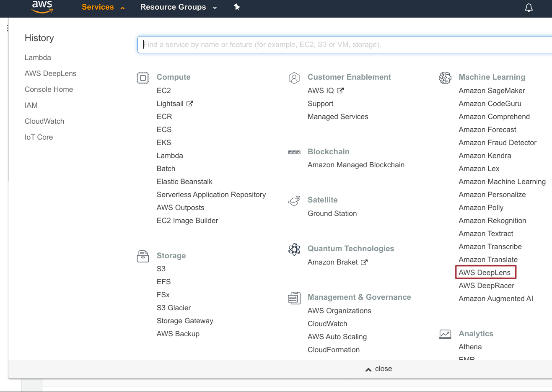The width and height of the screenshot is (552, 392).
Task: Click external link icon next to AWS IQ
Action: pyautogui.click(x=340, y=91)
